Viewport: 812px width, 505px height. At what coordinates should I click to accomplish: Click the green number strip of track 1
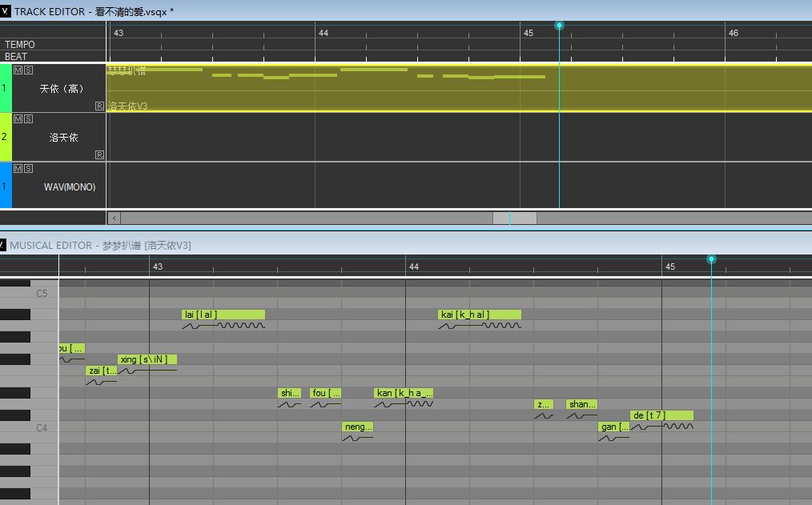pos(6,88)
